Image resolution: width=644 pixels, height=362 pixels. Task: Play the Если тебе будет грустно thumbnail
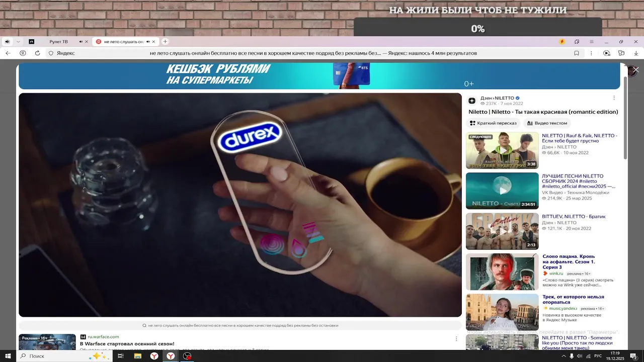[502, 150]
